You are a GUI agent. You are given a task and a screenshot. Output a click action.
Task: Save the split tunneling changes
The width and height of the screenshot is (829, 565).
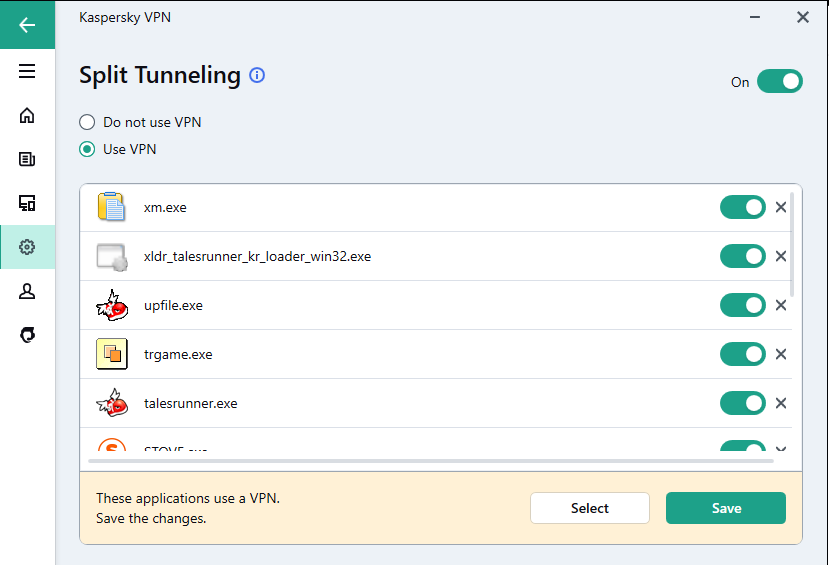click(x=726, y=508)
